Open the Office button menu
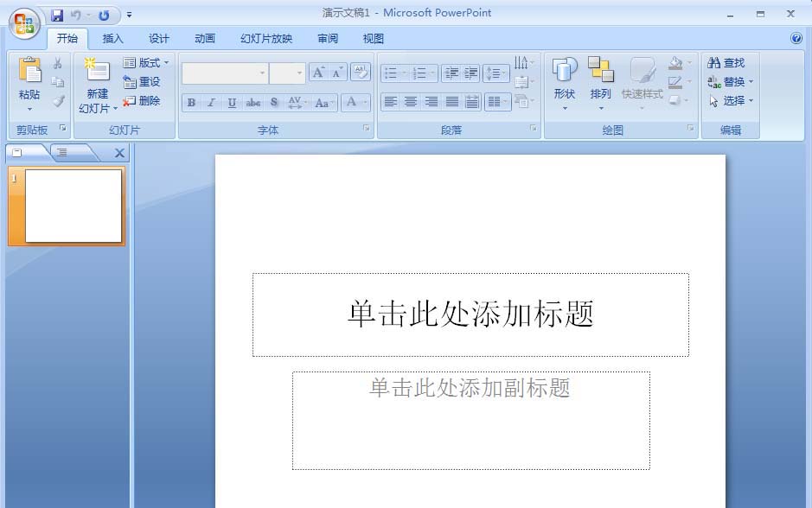 click(x=24, y=23)
